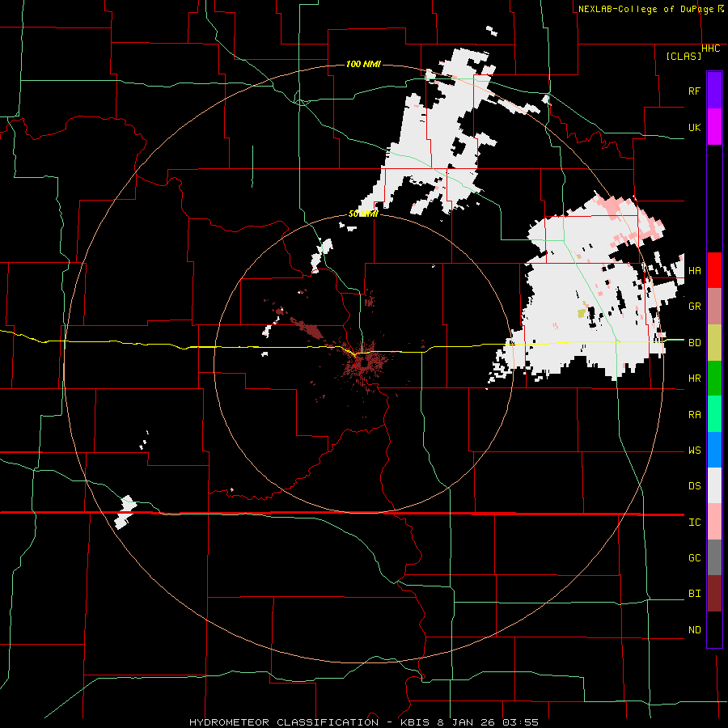Image resolution: width=728 pixels, height=728 pixels.
Task: Click the radar site center clutter
Action: coord(363,362)
